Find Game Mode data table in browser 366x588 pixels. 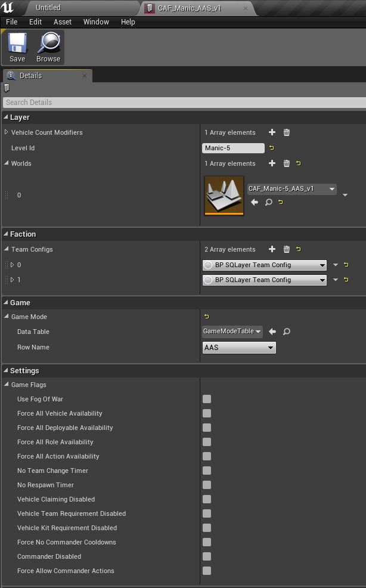coord(286,332)
